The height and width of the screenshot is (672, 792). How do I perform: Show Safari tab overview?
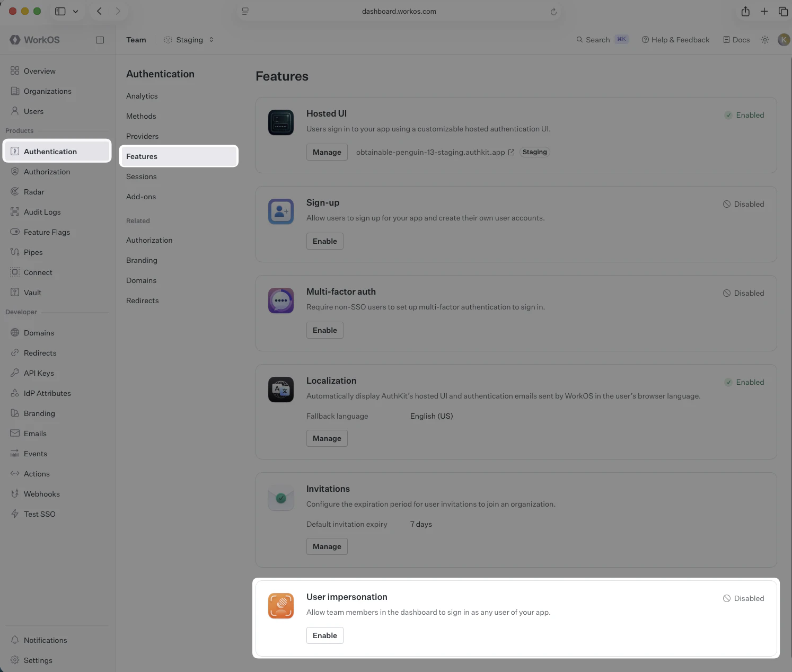(x=783, y=11)
